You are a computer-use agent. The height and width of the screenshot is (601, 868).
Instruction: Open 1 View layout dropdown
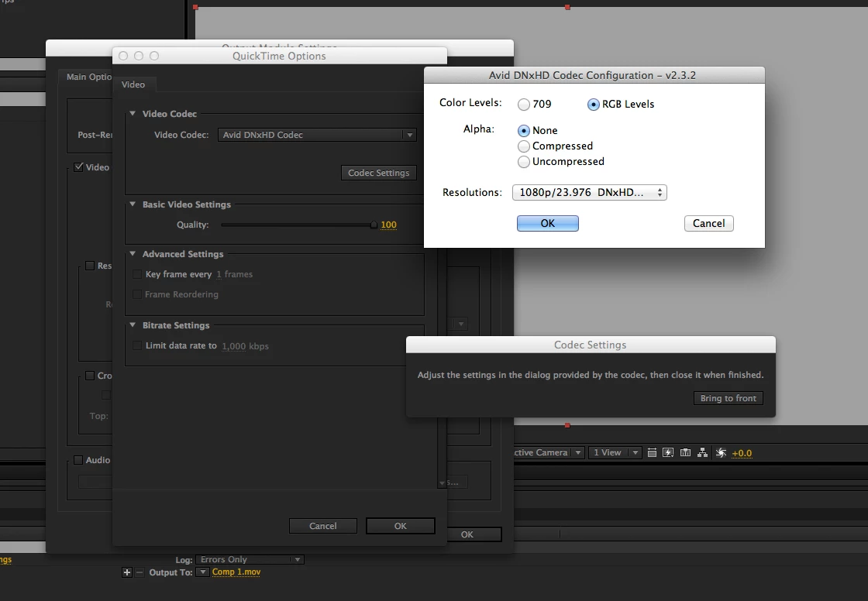click(x=615, y=453)
